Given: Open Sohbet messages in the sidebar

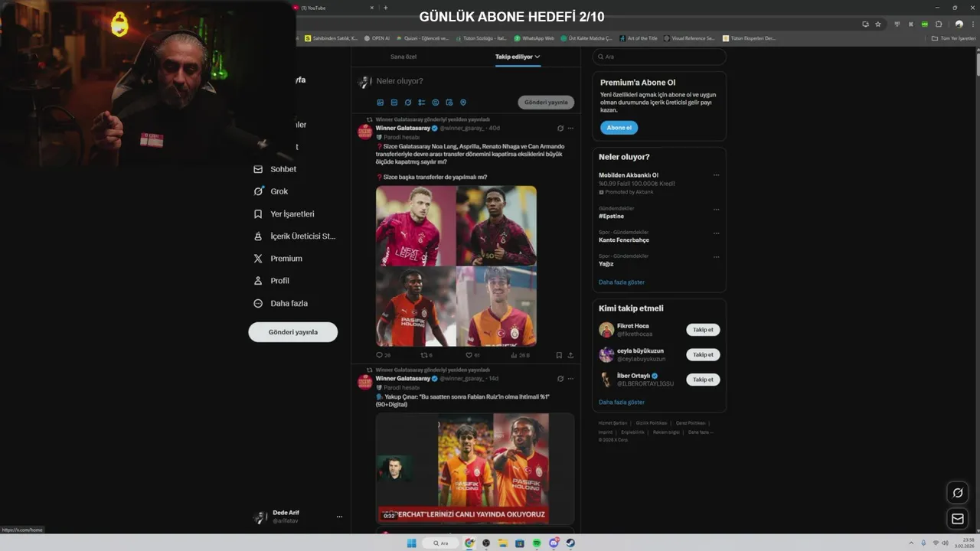Looking at the screenshot, I should click(x=276, y=169).
